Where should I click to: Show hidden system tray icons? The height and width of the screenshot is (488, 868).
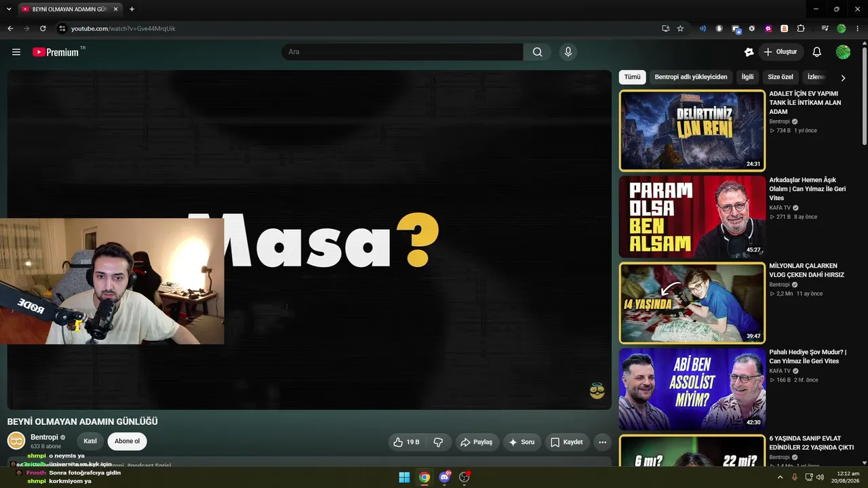click(780, 477)
